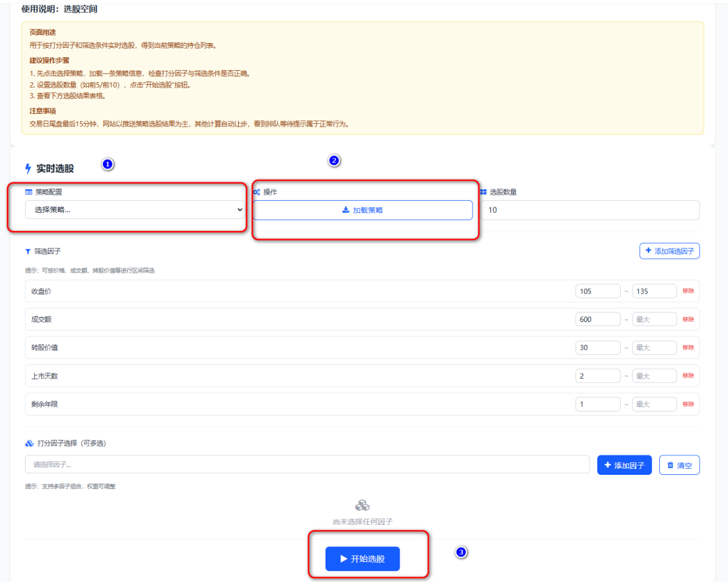Click the 剩余年限 filter label
The width and height of the screenshot is (728, 582).
pyautogui.click(x=44, y=404)
